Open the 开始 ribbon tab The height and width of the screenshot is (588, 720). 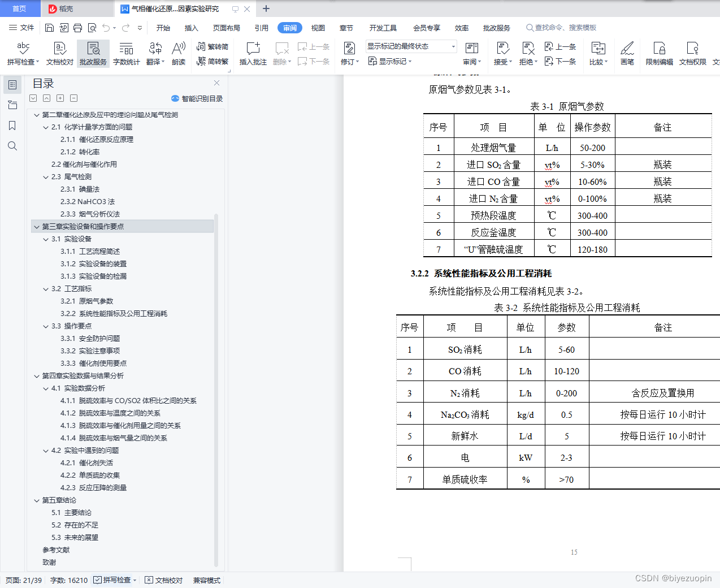pyautogui.click(x=163, y=28)
